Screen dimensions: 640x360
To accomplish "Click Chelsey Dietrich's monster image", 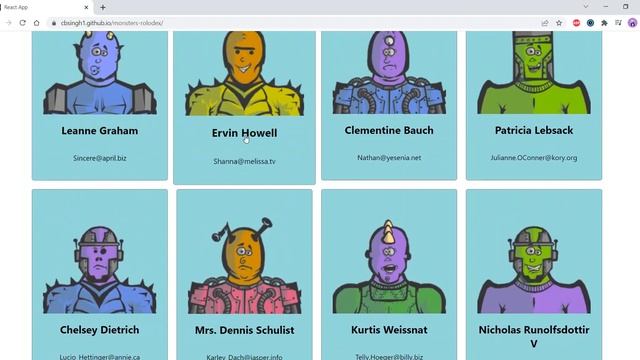I will click(100, 270).
